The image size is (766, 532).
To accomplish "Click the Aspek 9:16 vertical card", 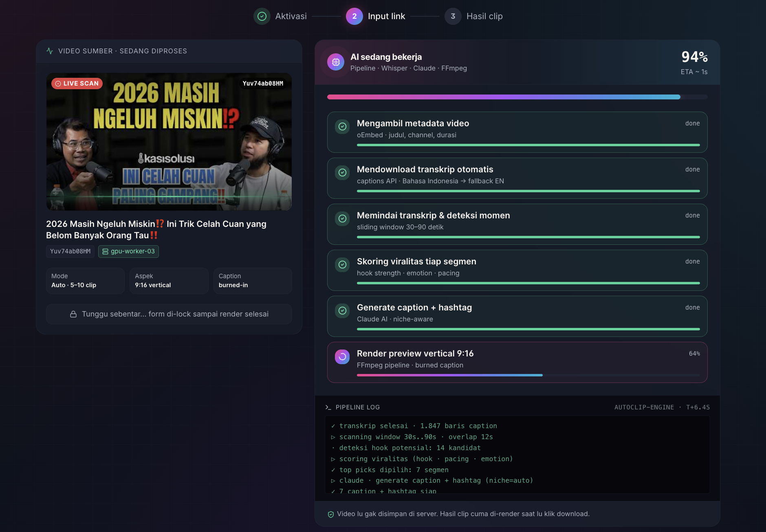I will (169, 281).
